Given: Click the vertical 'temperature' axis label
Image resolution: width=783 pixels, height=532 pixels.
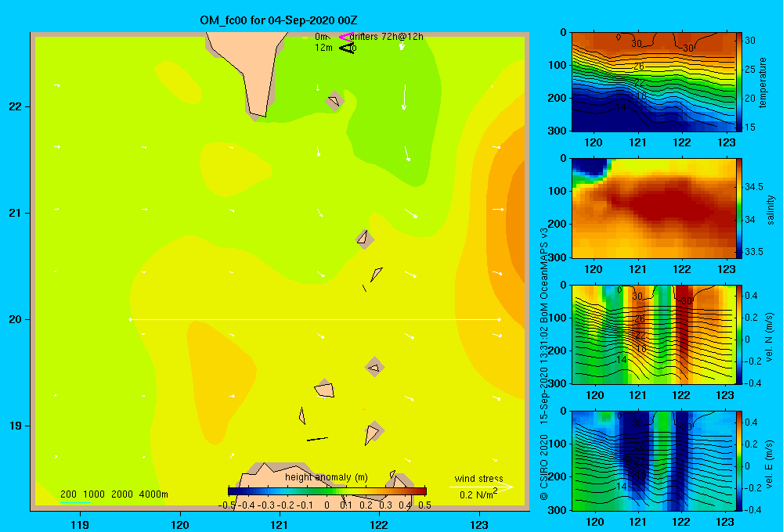Looking at the screenshot, I should tap(763, 82).
